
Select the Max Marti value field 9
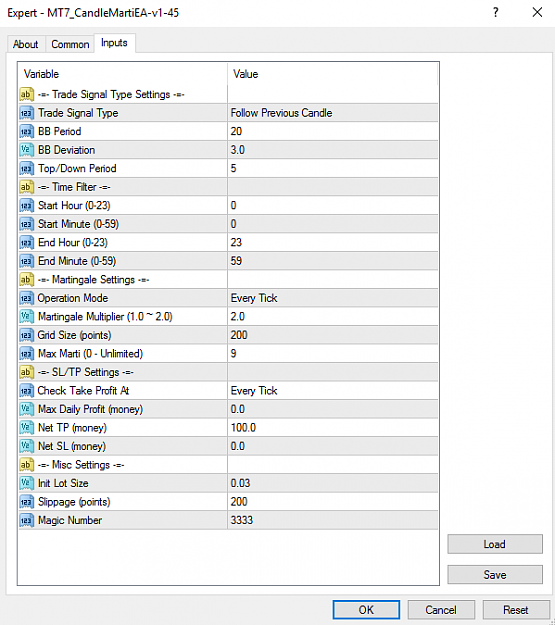tap(333, 354)
